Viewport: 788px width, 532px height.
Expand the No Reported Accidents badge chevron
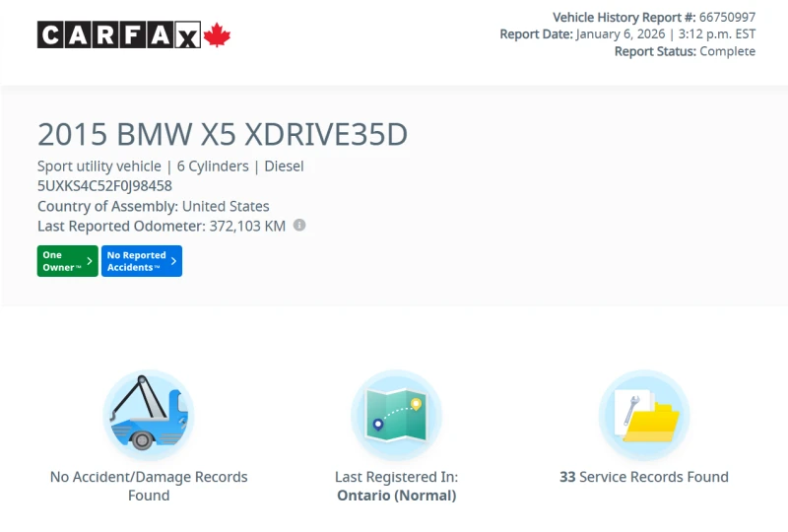[173, 261]
